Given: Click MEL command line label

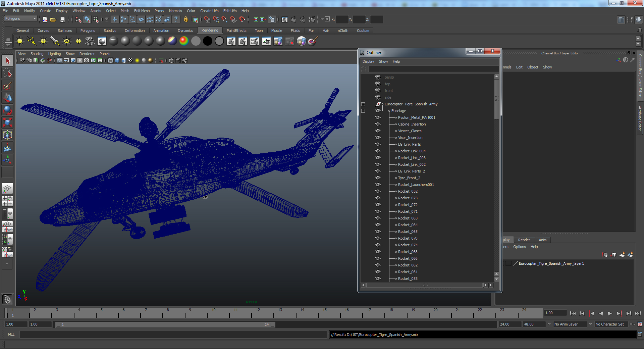Looking at the screenshot, I should pyautogui.click(x=11, y=334).
